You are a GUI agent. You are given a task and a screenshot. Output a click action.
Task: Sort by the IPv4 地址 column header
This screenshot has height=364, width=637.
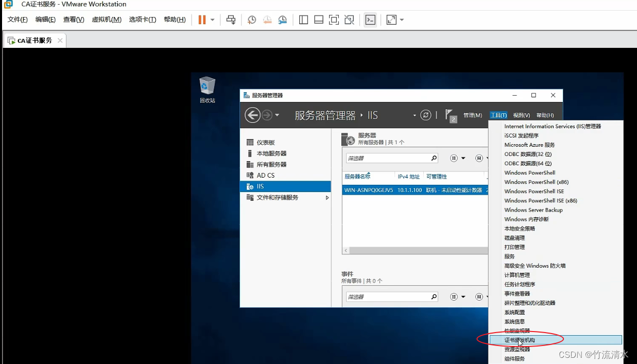pyautogui.click(x=409, y=176)
